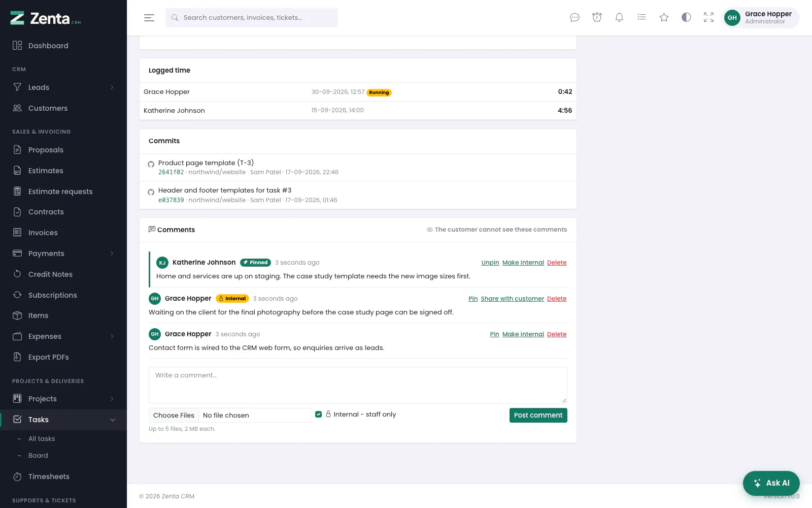The width and height of the screenshot is (812, 508).
Task: Click the Timesheets clock icon
Action: coord(17,477)
